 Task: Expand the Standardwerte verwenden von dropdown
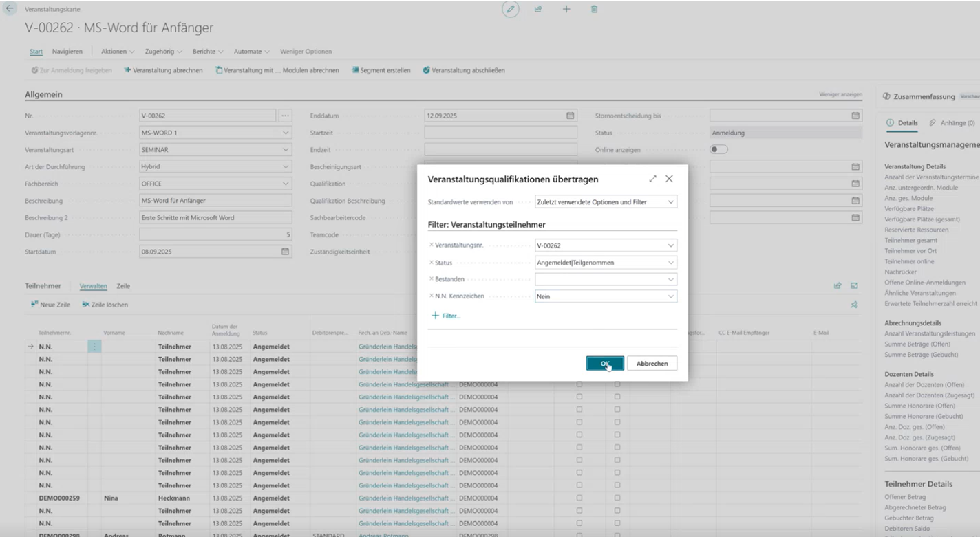[670, 202]
